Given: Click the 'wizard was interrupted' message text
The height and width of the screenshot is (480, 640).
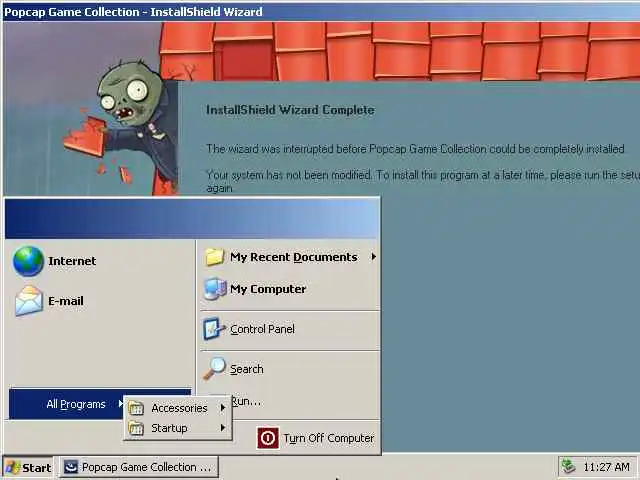Looking at the screenshot, I should (415, 149).
